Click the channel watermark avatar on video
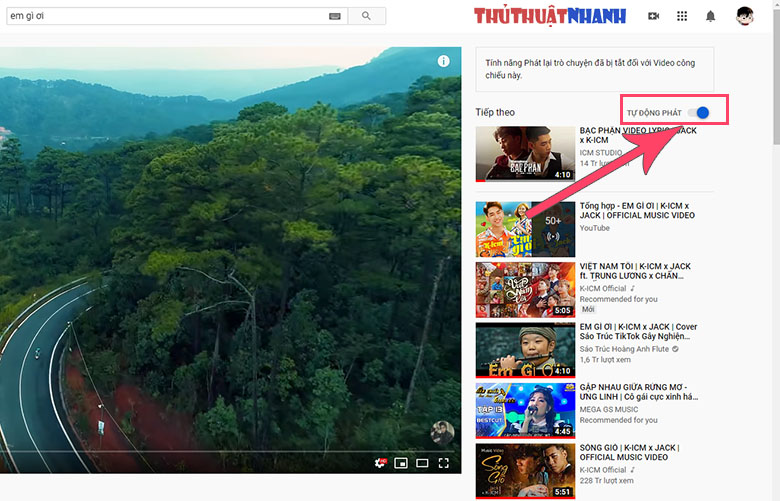Viewport: 780px width, 501px height. click(442, 432)
